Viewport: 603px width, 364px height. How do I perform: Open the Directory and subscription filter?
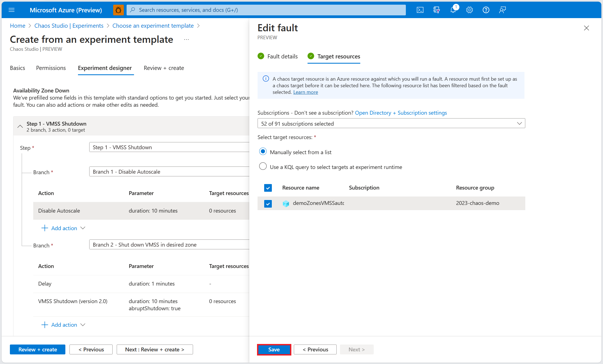[436, 10]
